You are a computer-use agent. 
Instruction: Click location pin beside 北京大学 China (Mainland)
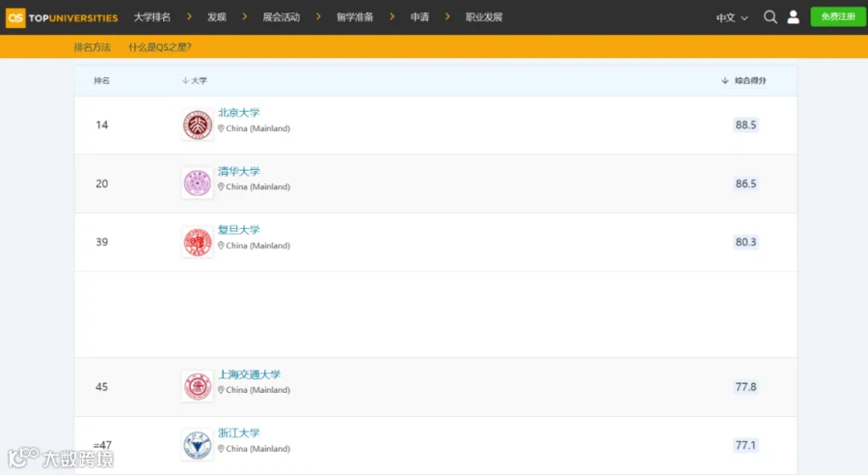pos(221,128)
